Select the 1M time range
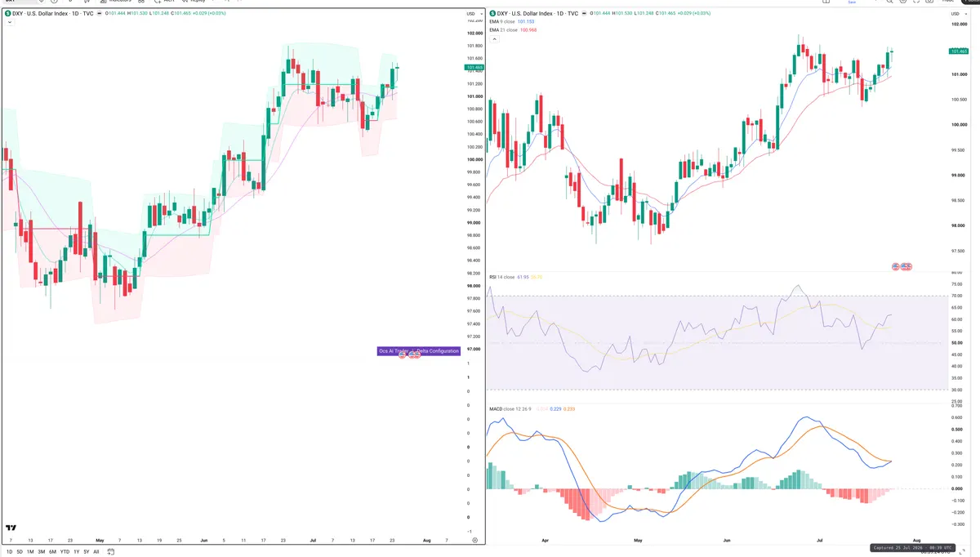 pyautogui.click(x=30, y=552)
